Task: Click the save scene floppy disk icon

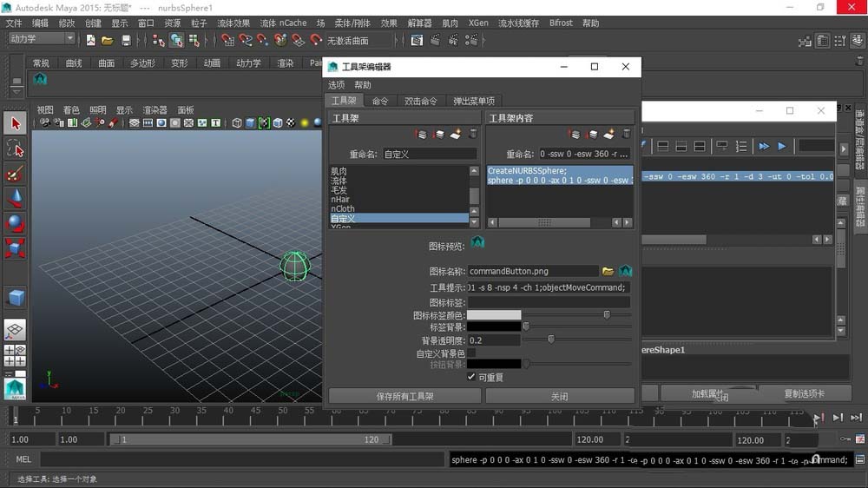Action: [x=127, y=40]
